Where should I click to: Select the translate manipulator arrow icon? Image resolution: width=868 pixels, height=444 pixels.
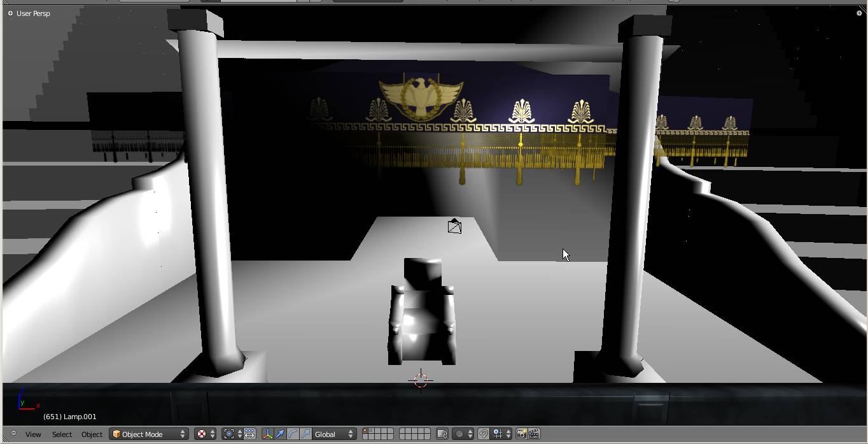coord(281,434)
